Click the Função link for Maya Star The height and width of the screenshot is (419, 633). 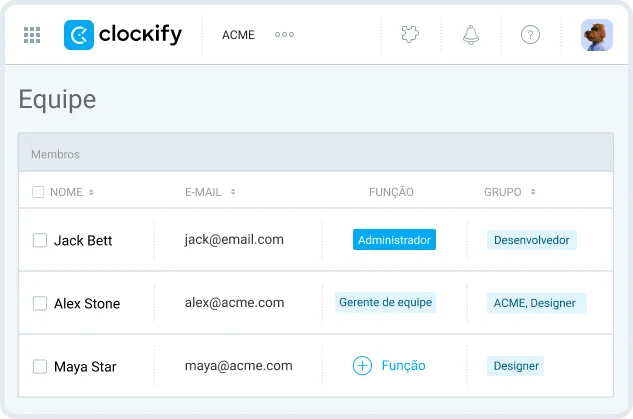403,366
